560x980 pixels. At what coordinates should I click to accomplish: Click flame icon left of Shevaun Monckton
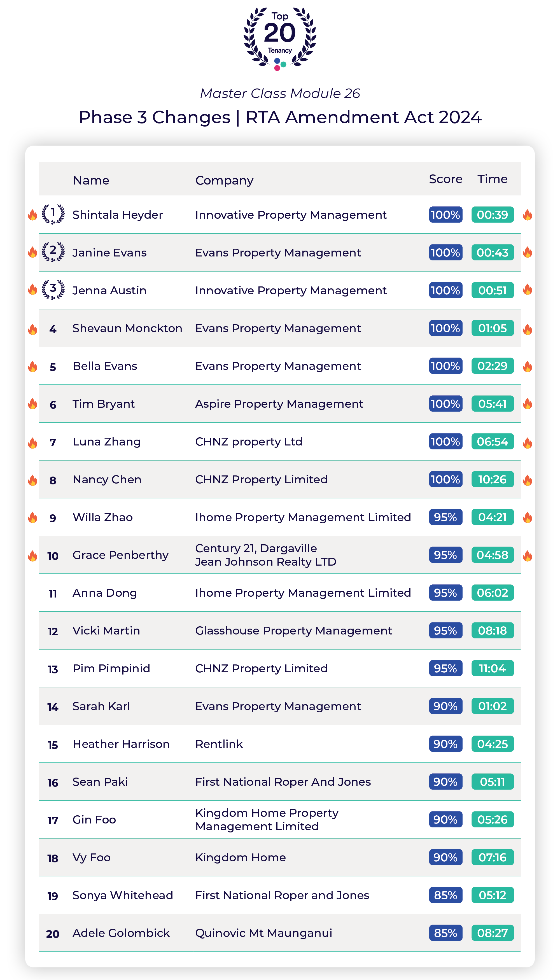[x=33, y=329]
